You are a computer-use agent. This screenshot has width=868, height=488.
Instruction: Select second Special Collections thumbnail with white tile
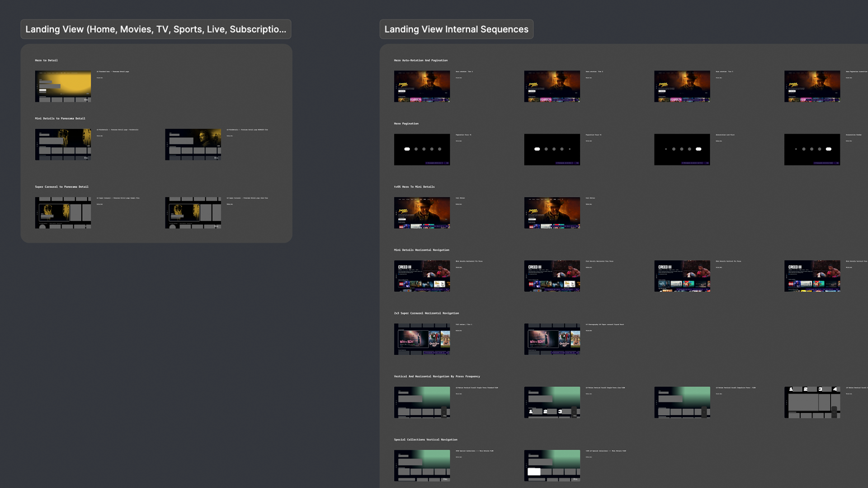pos(552,465)
